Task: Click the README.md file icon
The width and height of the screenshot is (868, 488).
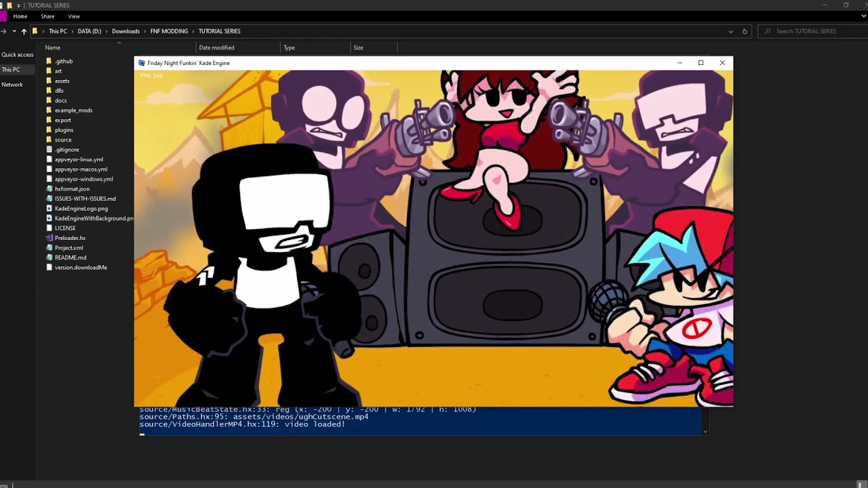Action: (x=49, y=258)
